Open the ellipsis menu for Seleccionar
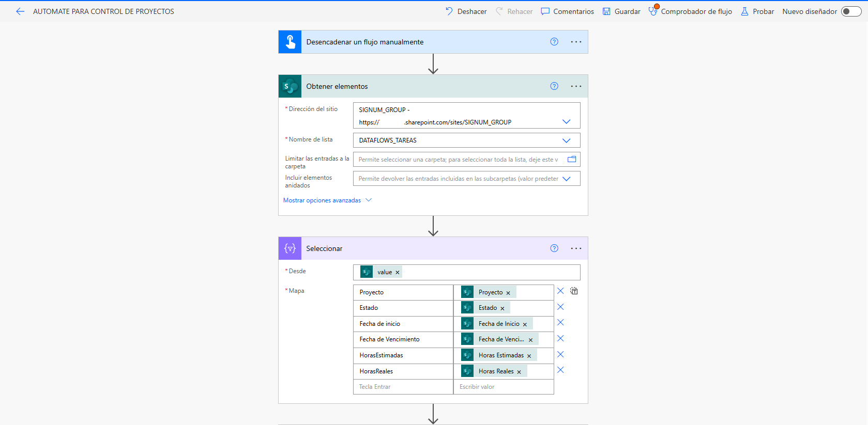 point(576,248)
